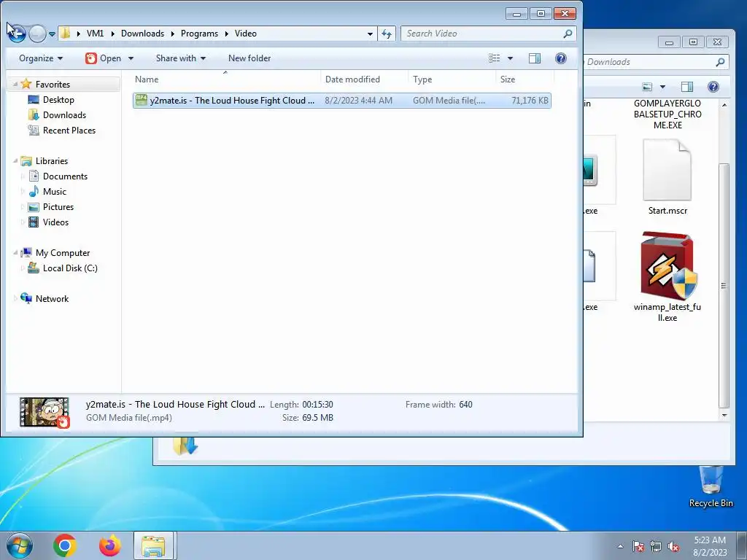Select Video in the address breadcrumb
The height and width of the screenshot is (560, 747).
pos(245,34)
